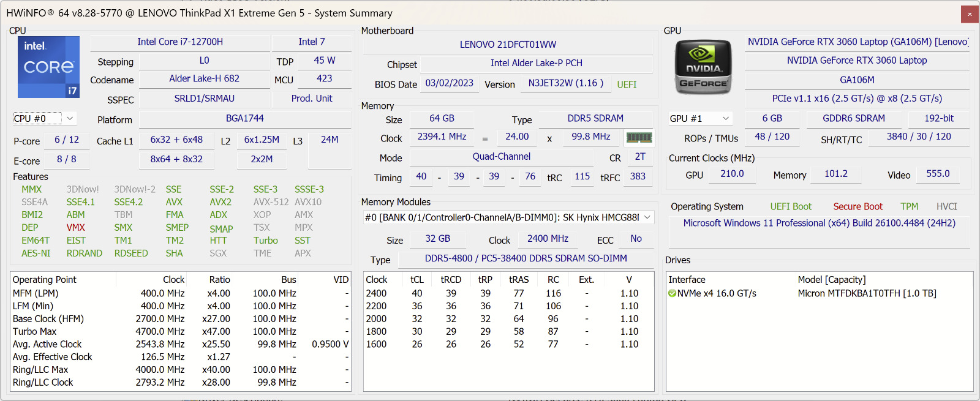Click the GPU chip GA106M field
The width and height of the screenshot is (980, 401).
click(x=858, y=80)
